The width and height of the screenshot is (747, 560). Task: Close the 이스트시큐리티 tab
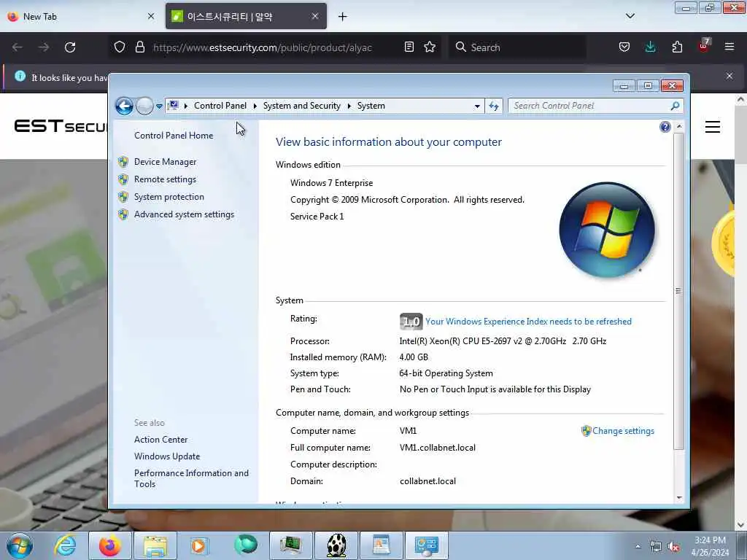tap(315, 17)
